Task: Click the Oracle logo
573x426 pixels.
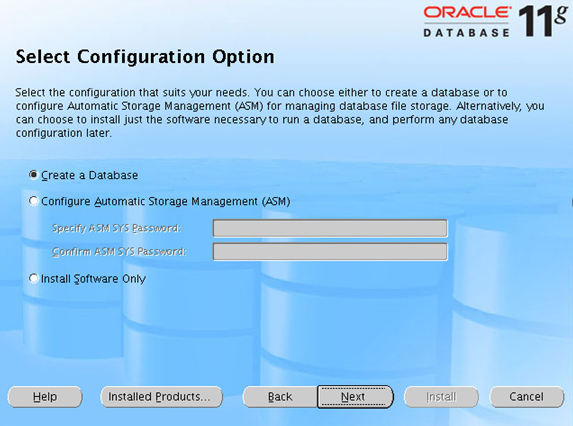Action: (x=467, y=12)
